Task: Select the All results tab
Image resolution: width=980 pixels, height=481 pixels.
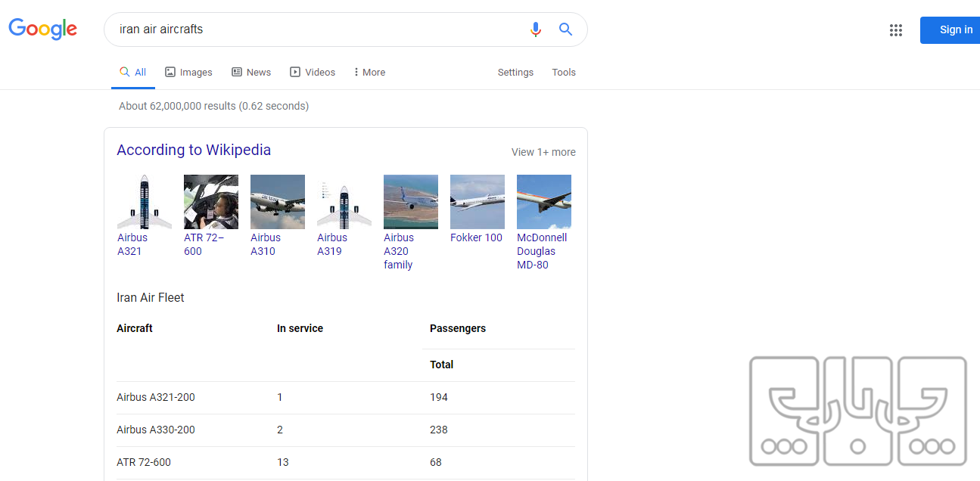Action: [x=133, y=73]
